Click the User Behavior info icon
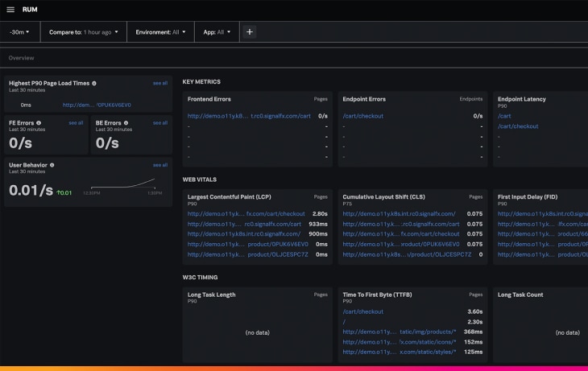Viewport: 588px width, 371px height. 52,165
